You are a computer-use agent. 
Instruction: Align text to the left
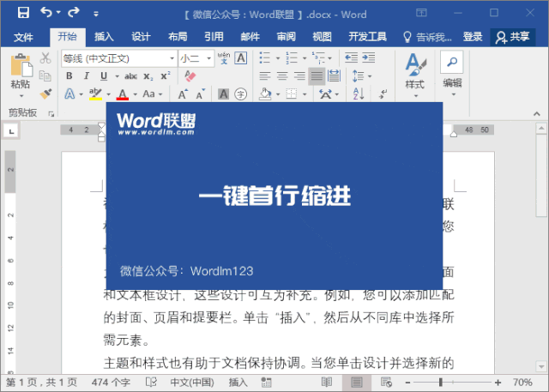click(x=265, y=75)
